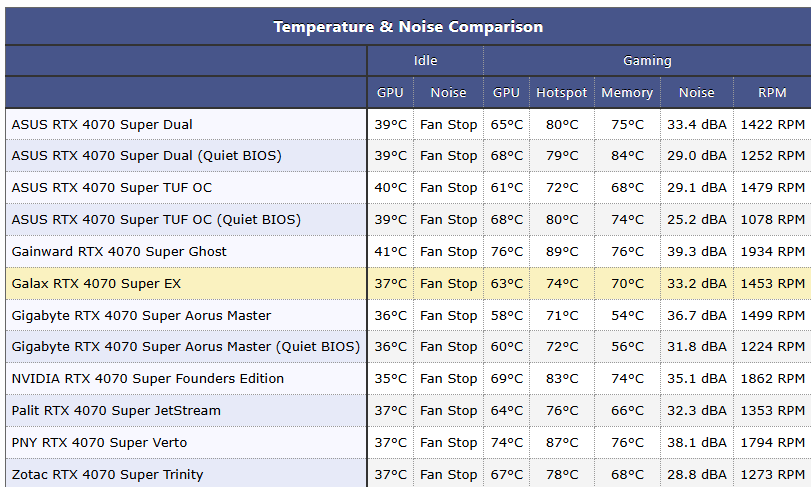Viewport: 811px width, 487px height.
Task: Click the ASUS RTX 4070 Super TUF OC row name
Action: (112, 187)
